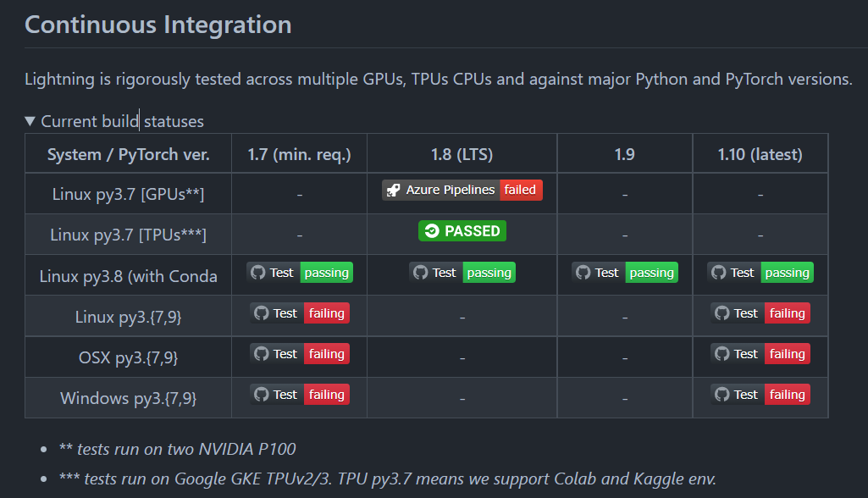Collapse the Current build statuses section
868x498 pixels.
point(30,121)
